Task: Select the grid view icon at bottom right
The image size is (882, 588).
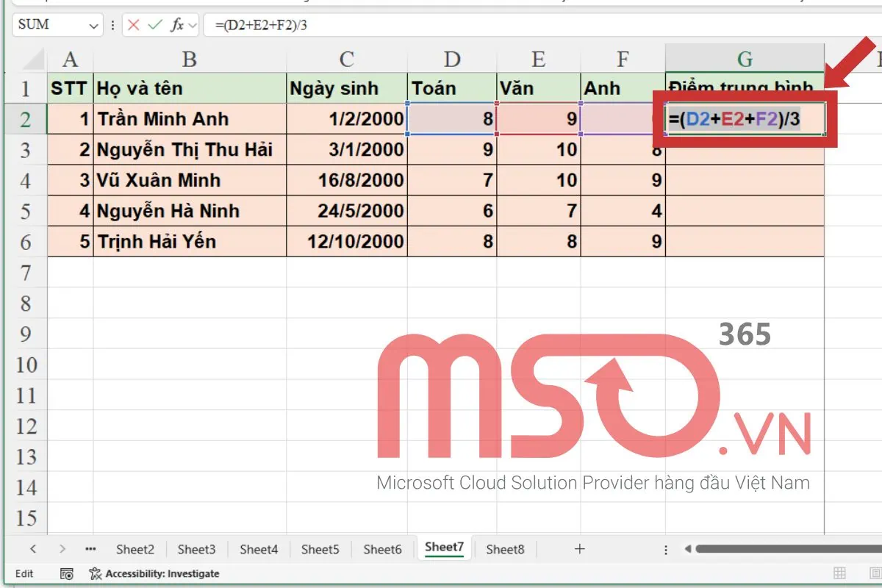Action: point(839,573)
